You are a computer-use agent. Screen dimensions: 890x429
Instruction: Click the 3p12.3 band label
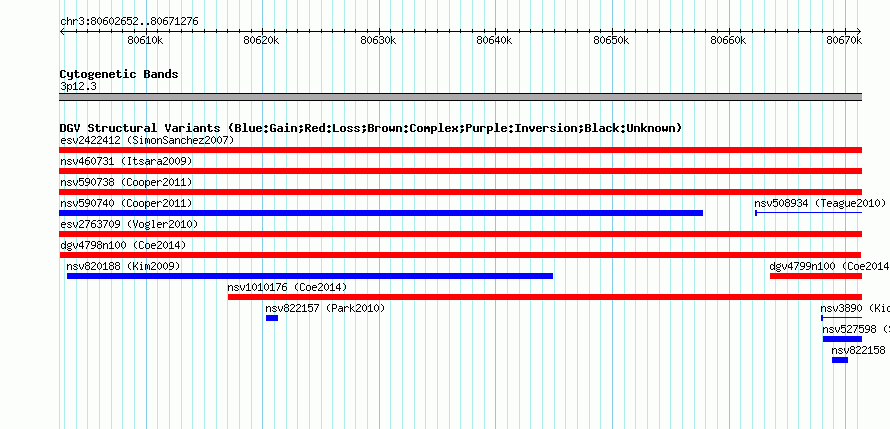tap(78, 87)
